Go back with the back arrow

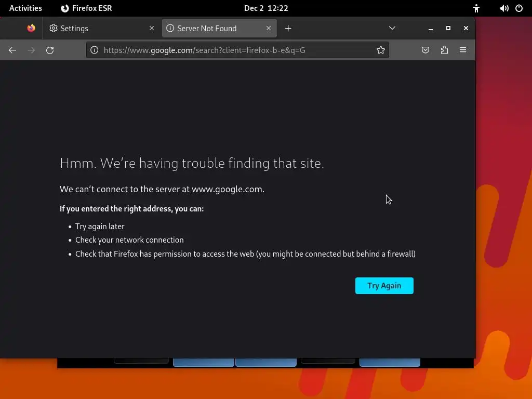pyautogui.click(x=12, y=50)
